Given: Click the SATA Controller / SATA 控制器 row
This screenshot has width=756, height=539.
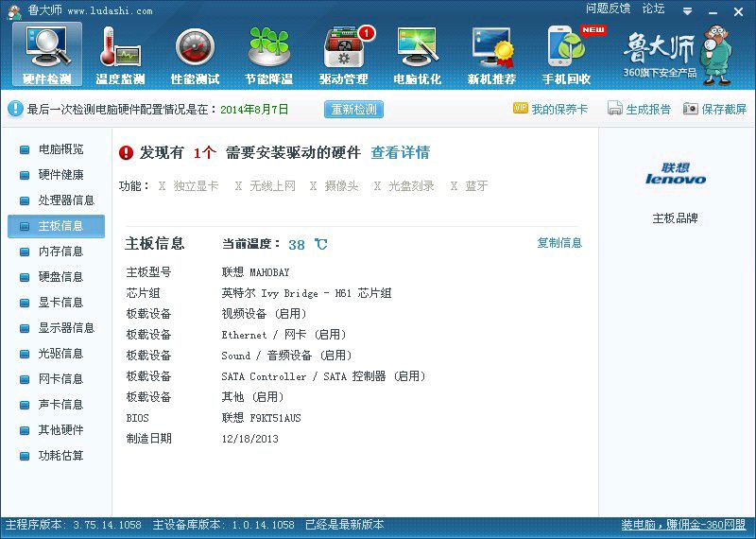Looking at the screenshot, I should 323,376.
